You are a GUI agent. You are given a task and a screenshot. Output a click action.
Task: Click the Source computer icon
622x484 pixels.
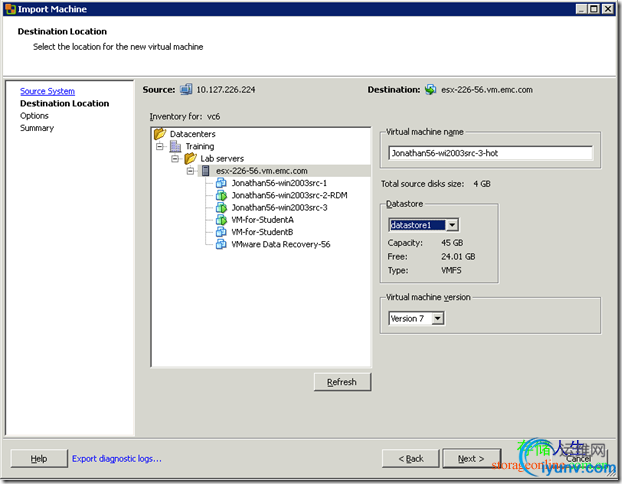pyautogui.click(x=186, y=90)
